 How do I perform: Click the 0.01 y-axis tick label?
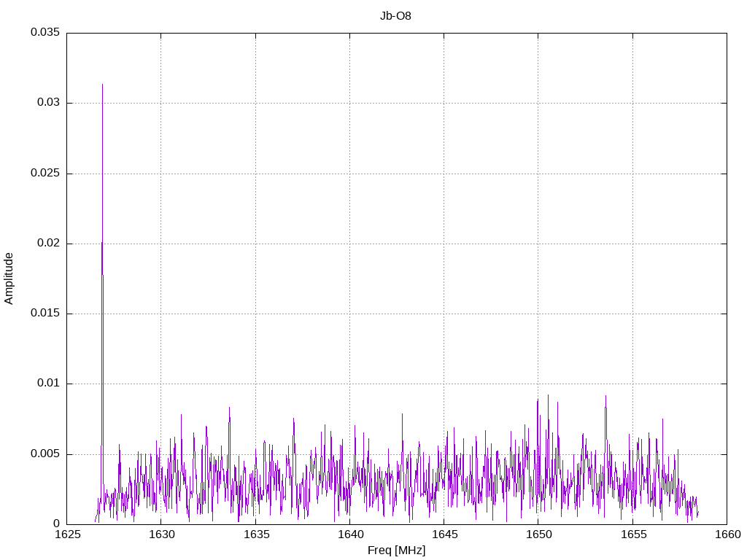click(x=47, y=384)
